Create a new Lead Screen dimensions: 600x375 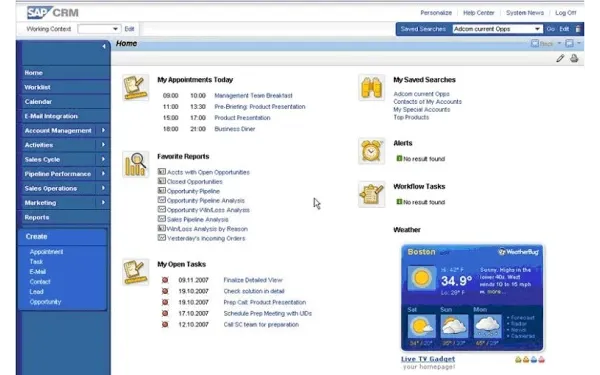[x=36, y=292]
